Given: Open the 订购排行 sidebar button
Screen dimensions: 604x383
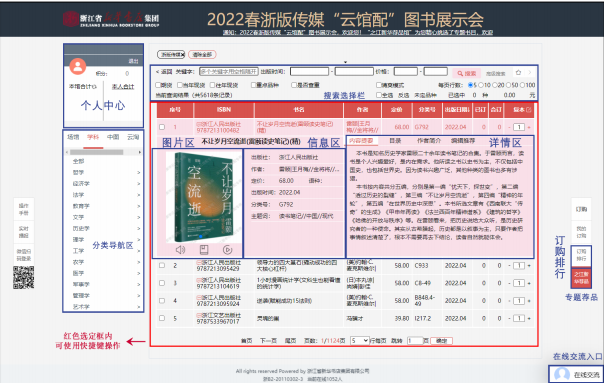Looking at the screenshot, I should (581, 255).
